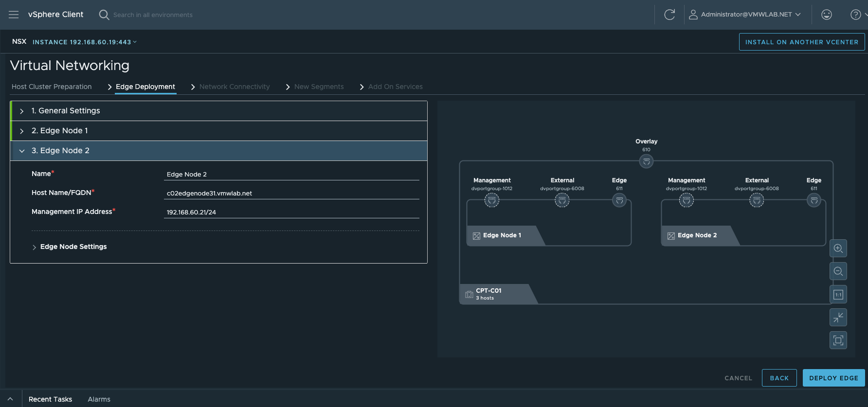Click the Cancel button

point(738,378)
